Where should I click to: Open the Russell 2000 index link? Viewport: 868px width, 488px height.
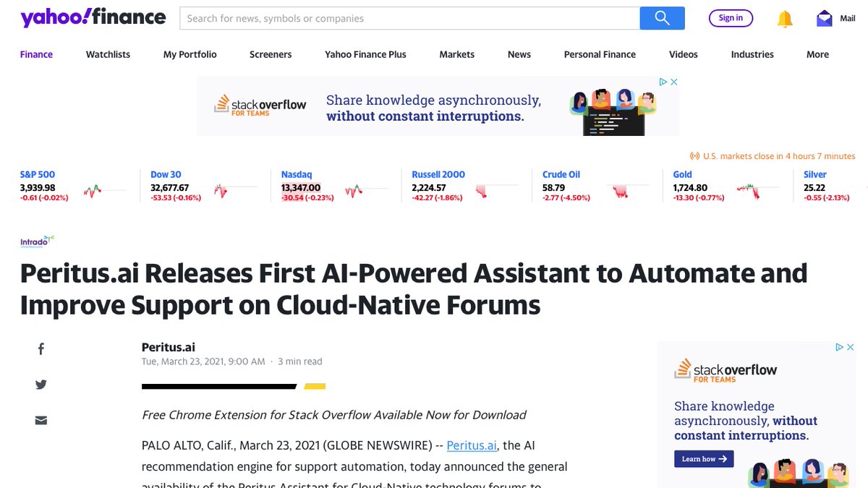point(438,174)
